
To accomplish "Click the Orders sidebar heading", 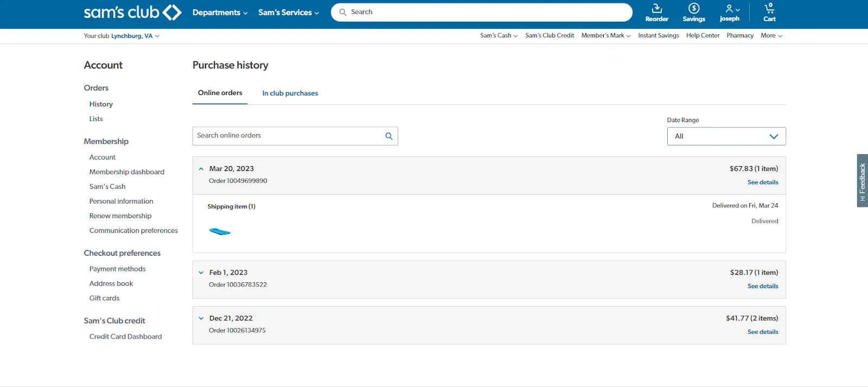I will click(96, 88).
